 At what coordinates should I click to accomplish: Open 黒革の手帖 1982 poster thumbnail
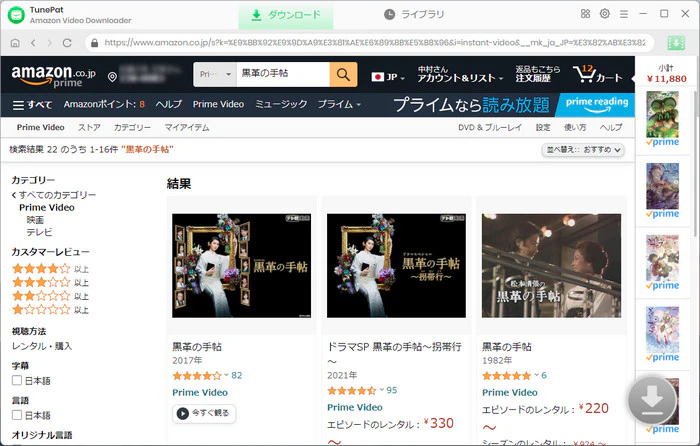551,266
